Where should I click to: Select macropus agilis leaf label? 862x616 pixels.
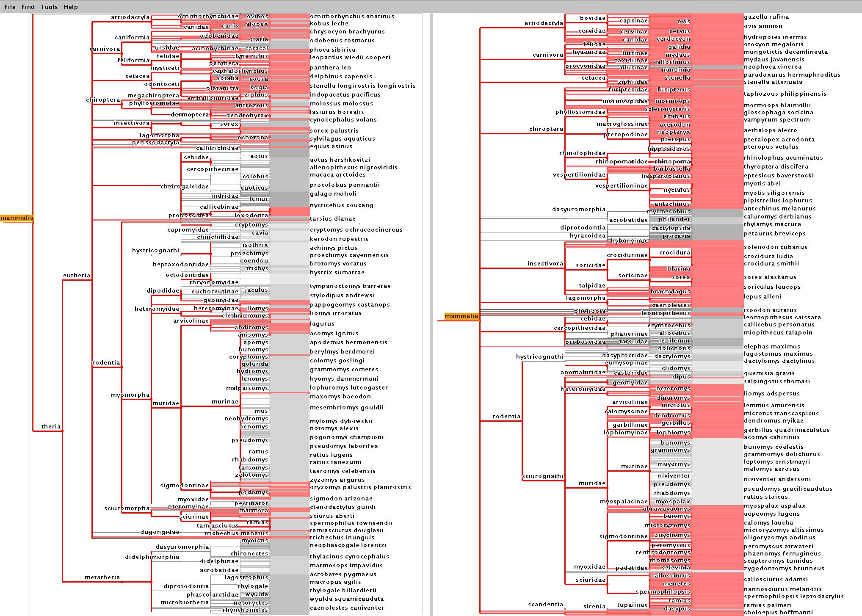point(335,582)
